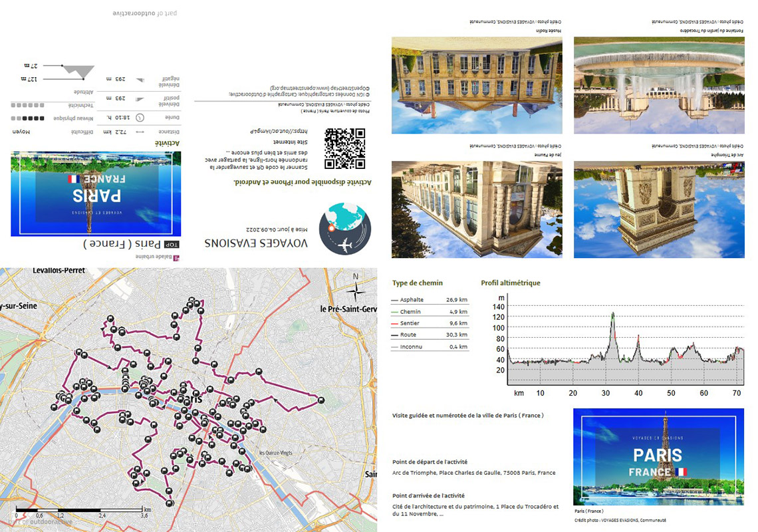
Task: Click the QR code for the activity
Action: 344,148
